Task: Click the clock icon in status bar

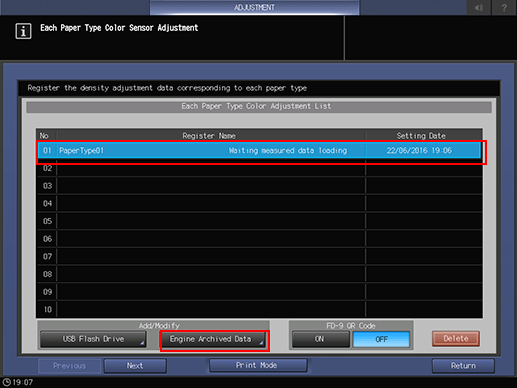Action: click(x=6, y=382)
